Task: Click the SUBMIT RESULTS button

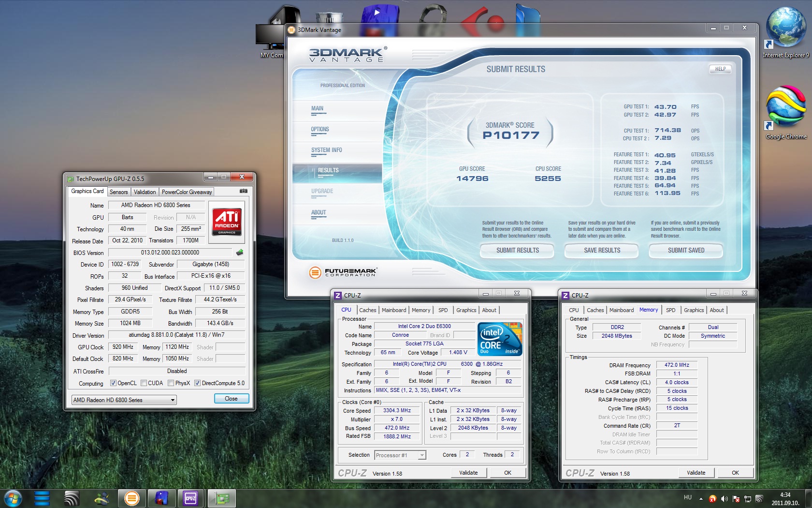Action: (517, 251)
